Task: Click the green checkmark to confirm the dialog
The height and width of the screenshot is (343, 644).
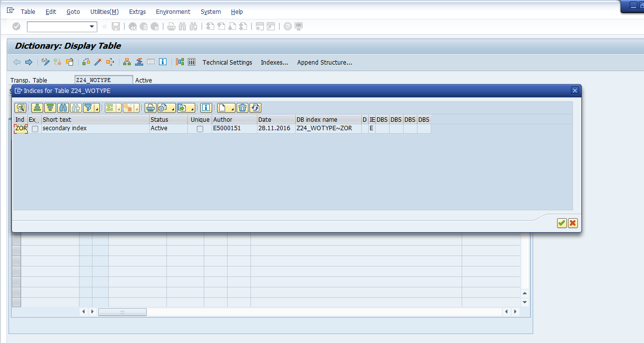Action: click(x=562, y=223)
